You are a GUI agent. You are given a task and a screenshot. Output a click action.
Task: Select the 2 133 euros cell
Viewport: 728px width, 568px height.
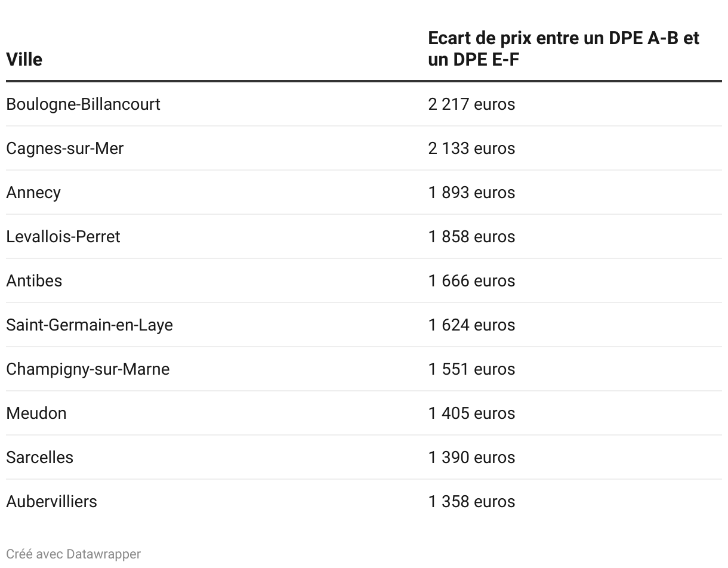pos(471,149)
